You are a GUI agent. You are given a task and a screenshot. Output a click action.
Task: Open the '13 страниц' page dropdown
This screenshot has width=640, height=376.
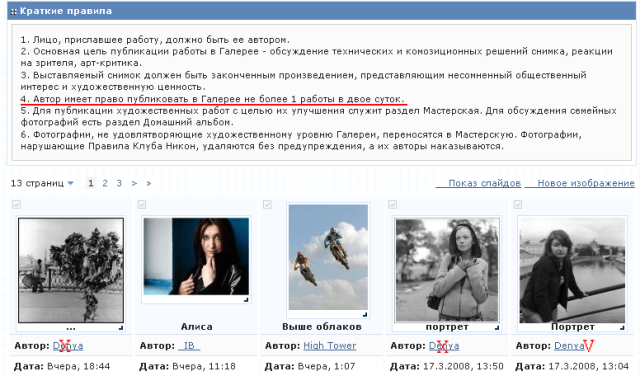42,183
